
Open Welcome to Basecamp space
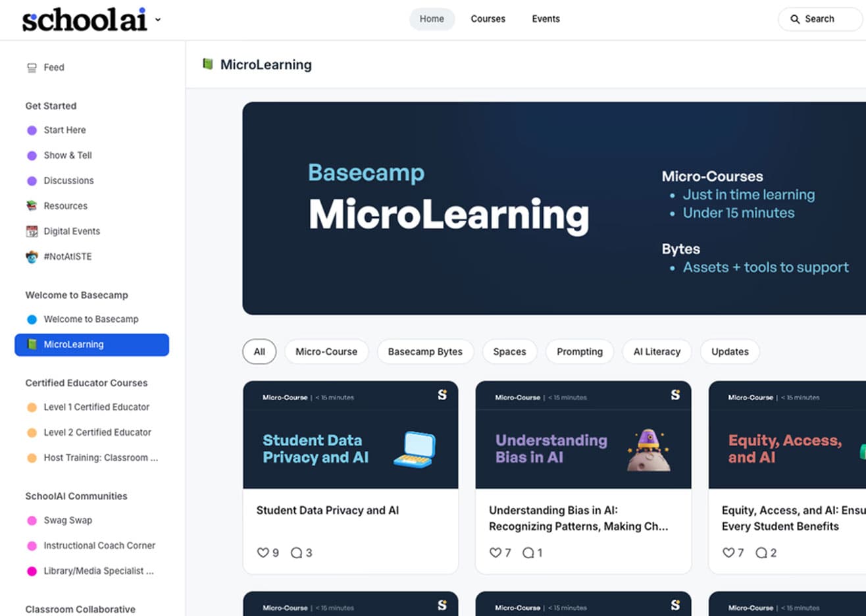coord(92,319)
